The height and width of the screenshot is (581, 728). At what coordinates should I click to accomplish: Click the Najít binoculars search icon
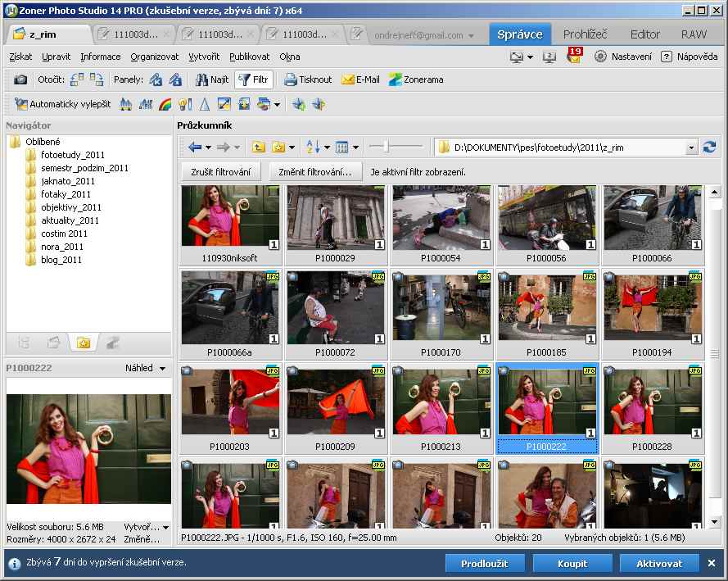coord(211,79)
